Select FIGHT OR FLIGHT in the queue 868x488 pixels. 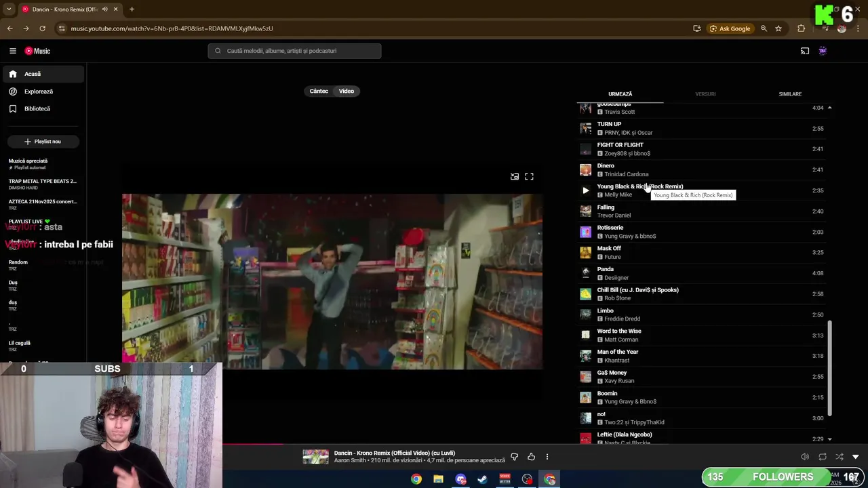click(x=702, y=149)
